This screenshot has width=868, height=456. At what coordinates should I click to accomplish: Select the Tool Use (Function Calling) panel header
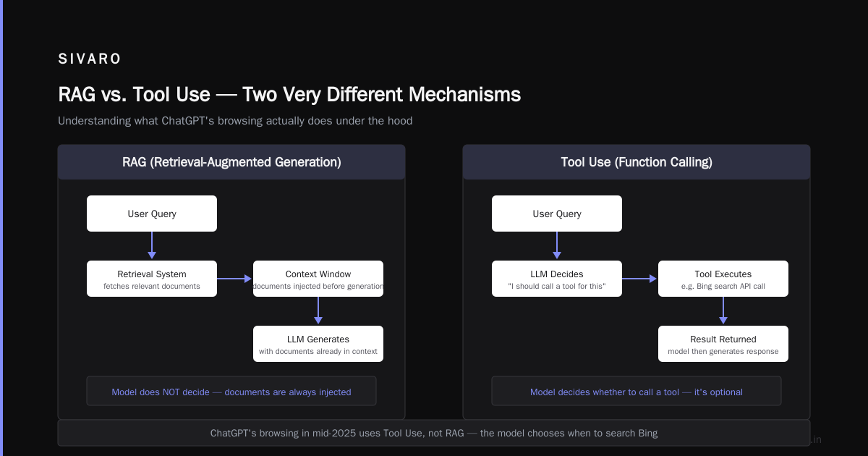[637, 162]
